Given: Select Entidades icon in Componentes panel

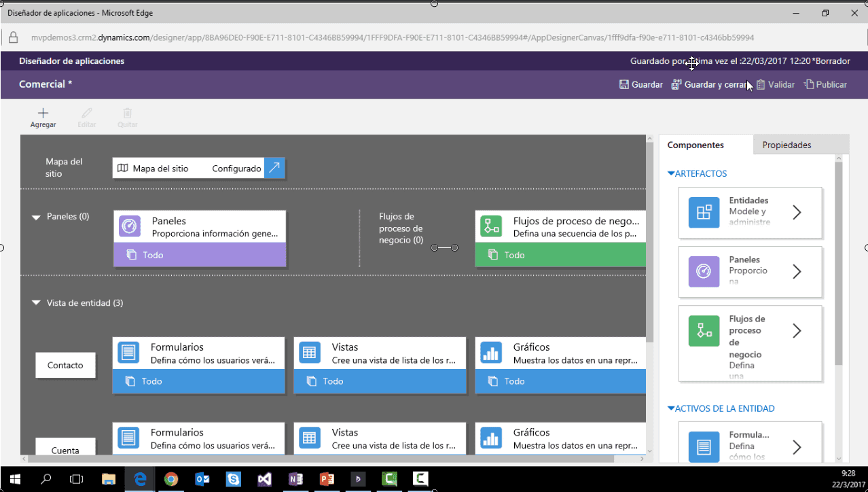Looking at the screenshot, I should (704, 212).
